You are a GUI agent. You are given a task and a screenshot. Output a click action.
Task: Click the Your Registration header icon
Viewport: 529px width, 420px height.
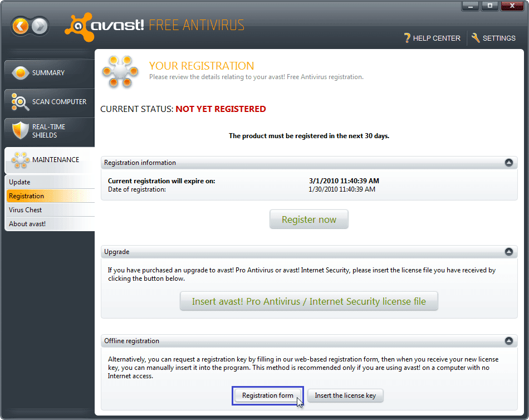pyautogui.click(x=120, y=71)
